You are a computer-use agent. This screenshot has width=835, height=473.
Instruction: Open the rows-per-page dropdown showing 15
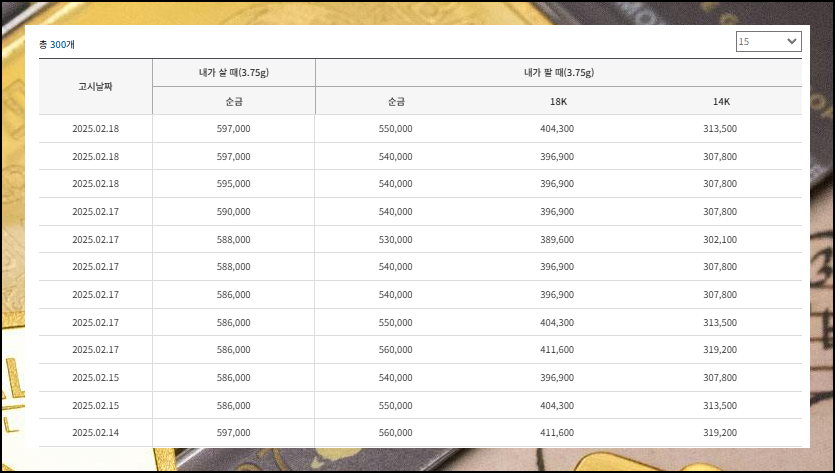pyautogui.click(x=768, y=42)
